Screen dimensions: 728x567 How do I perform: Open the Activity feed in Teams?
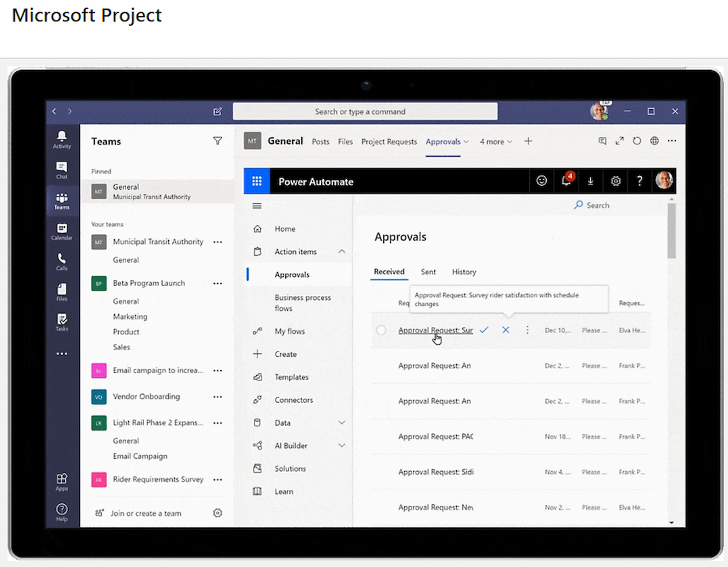coord(62,138)
